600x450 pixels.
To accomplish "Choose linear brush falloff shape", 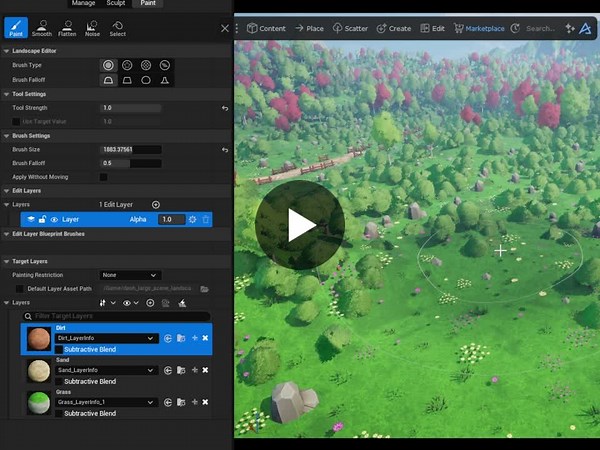I will click(x=127, y=80).
